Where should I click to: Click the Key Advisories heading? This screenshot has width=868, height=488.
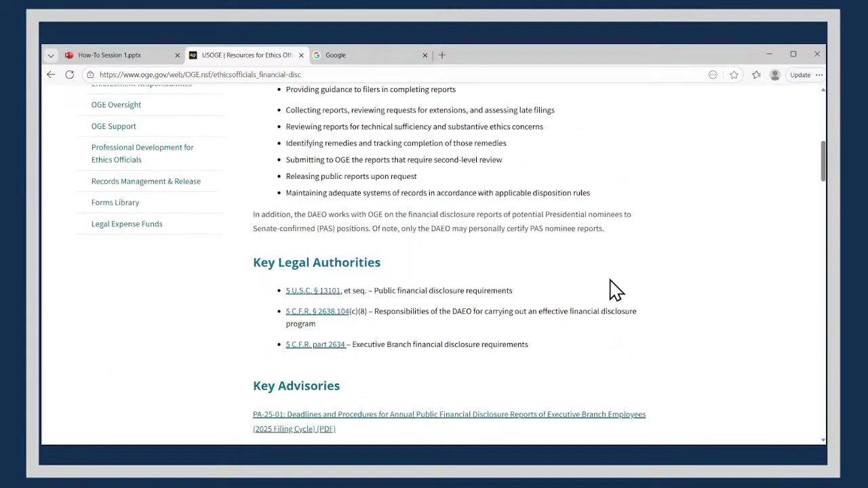pyautogui.click(x=296, y=386)
